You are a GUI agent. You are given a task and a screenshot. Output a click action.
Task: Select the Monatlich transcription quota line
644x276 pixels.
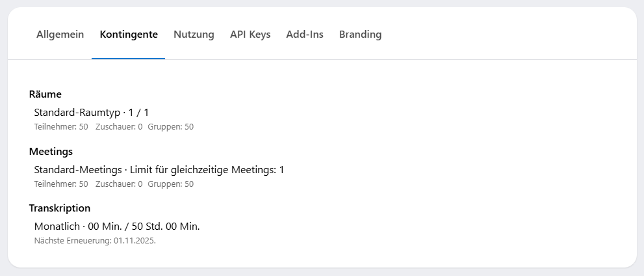click(117, 227)
